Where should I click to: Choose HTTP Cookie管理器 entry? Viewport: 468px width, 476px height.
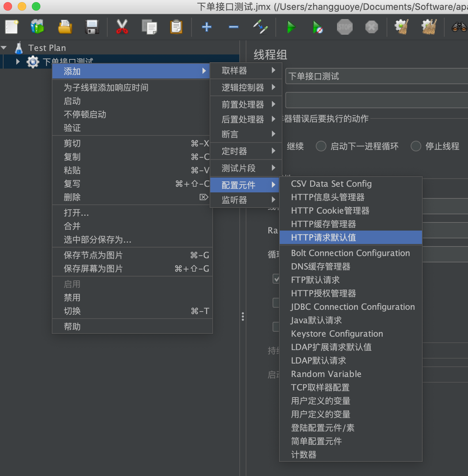click(x=351, y=210)
